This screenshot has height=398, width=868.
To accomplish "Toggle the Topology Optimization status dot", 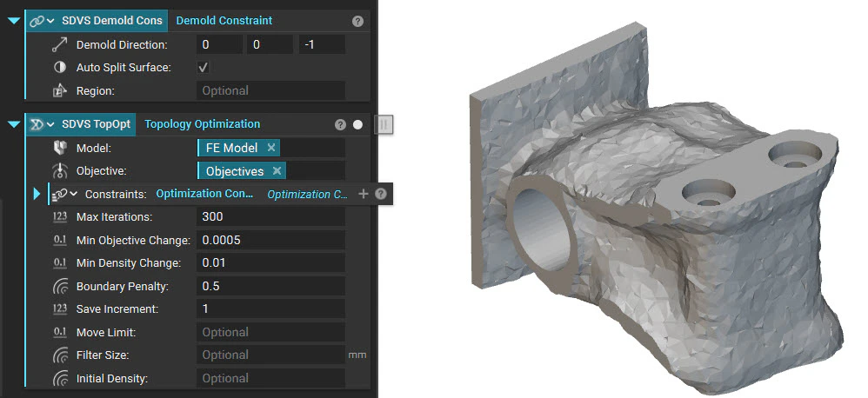I will [x=357, y=125].
